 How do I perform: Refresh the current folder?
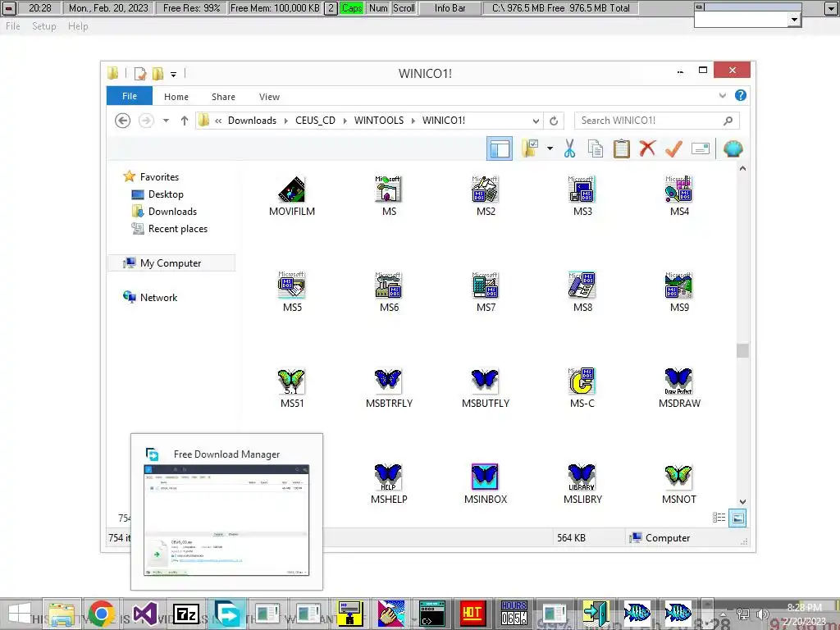pos(554,121)
